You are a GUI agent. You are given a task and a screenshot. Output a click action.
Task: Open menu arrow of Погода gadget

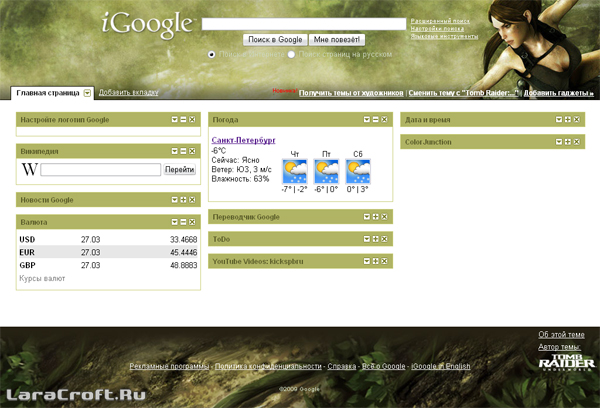[367, 120]
